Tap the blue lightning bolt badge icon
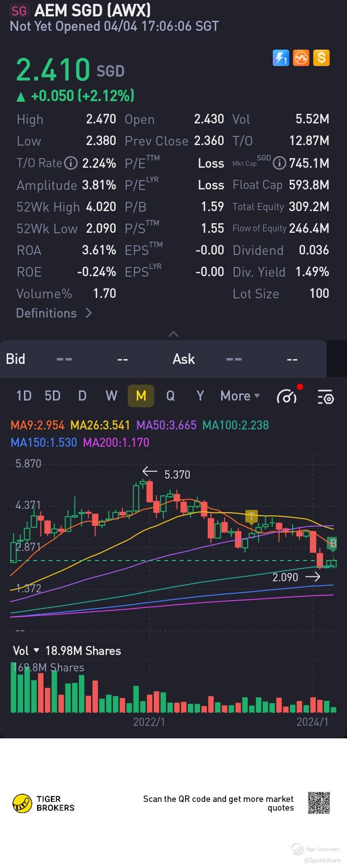This screenshot has width=347, height=868. [x=280, y=58]
